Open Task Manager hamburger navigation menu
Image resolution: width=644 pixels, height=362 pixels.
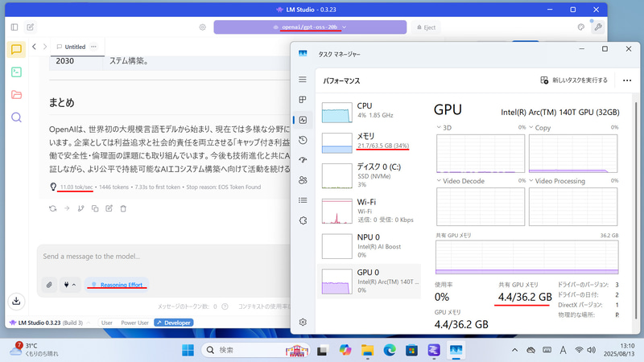coord(303,79)
